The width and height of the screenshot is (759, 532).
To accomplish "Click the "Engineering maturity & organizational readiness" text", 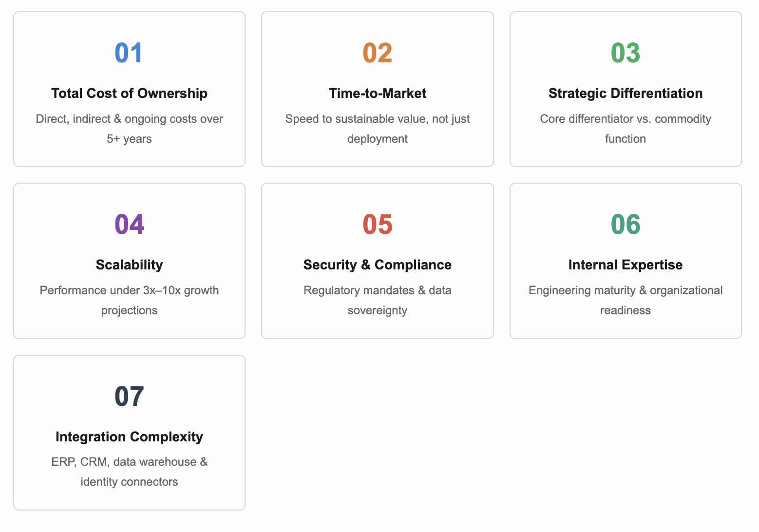I will tap(625, 300).
